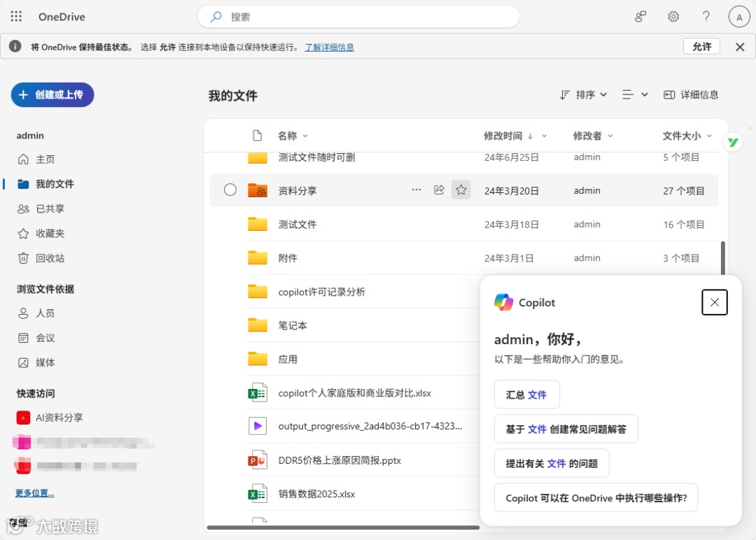
Task: Click the 测试文件 folder icon
Action: click(258, 224)
